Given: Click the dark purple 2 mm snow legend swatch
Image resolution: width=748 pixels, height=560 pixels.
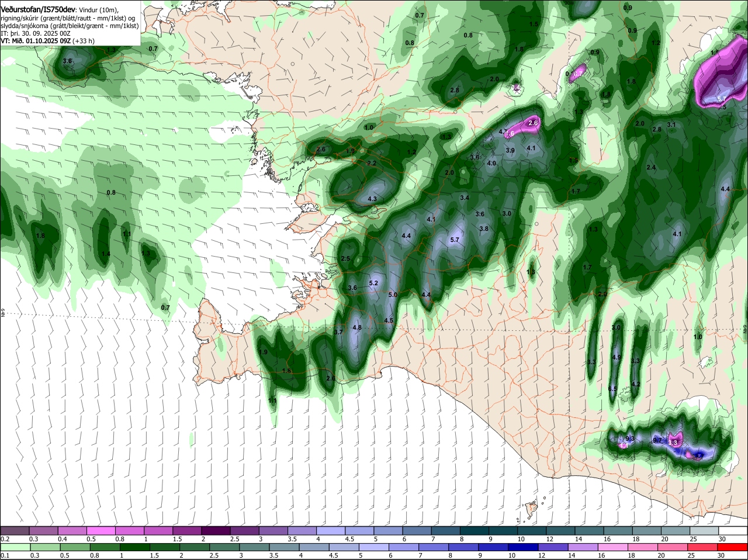Looking at the screenshot, I should pos(217,530).
